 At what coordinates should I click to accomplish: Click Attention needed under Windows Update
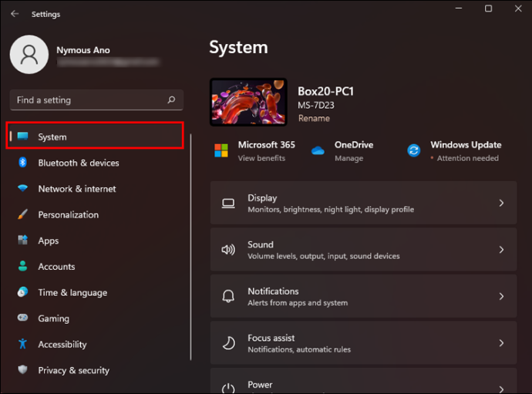467,158
